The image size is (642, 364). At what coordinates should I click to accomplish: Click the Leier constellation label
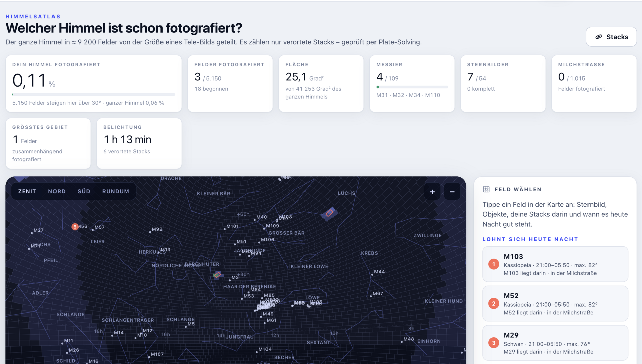pos(98,241)
